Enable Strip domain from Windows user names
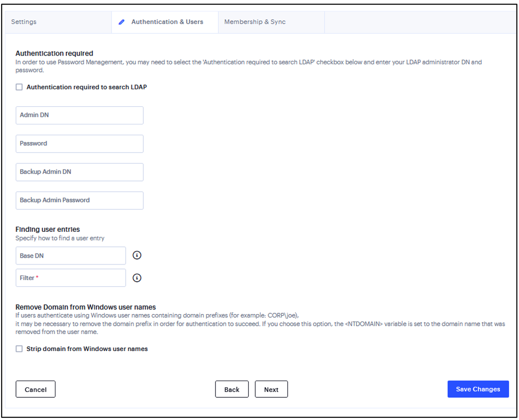Viewport: 519px width, 420px height. coord(19,349)
